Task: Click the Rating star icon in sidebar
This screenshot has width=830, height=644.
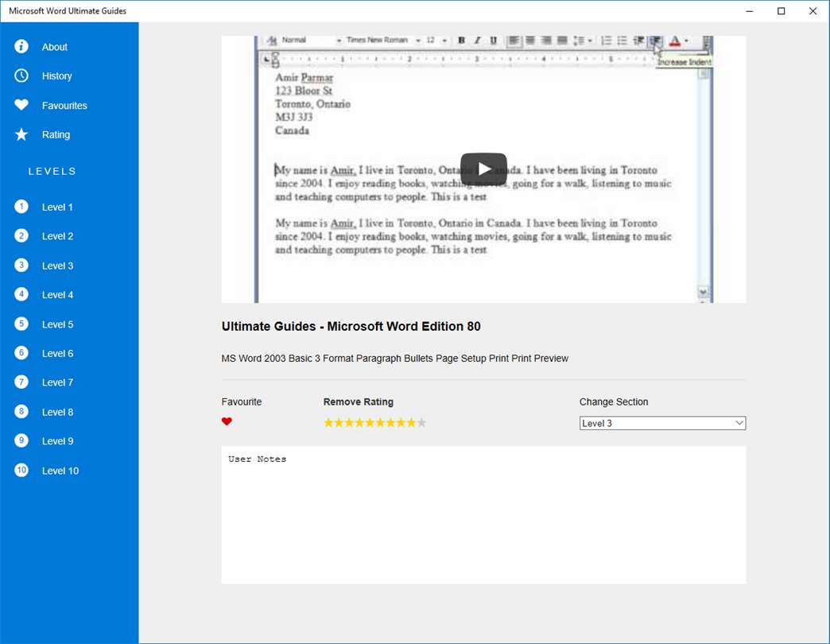Action: 21,134
